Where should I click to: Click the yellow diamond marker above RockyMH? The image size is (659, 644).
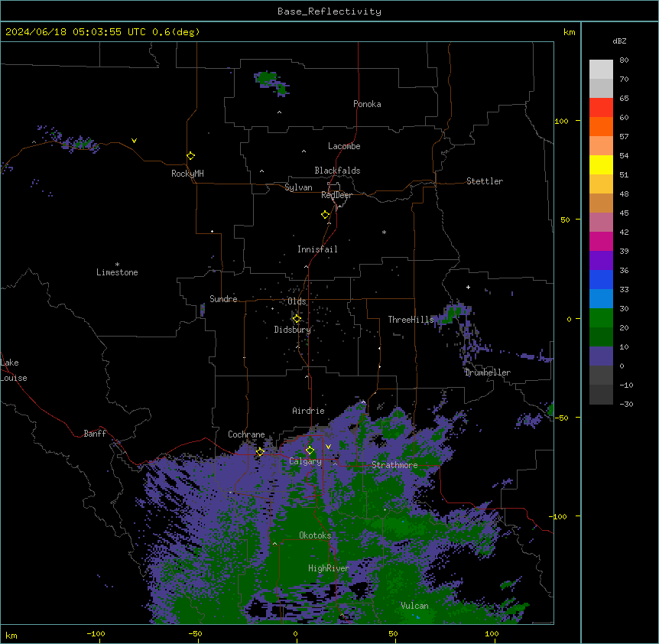click(x=191, y=156)
